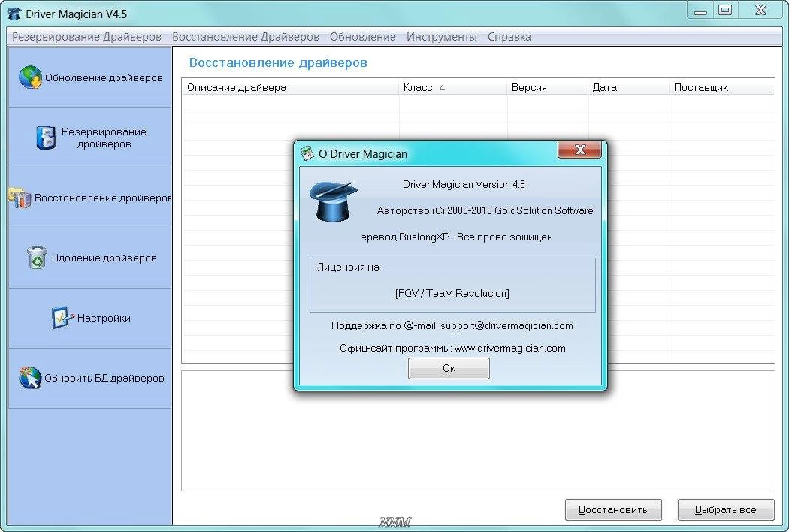The height and width of the screenshot is (532, 789).
Task: Open the Инструменты menu
Action: pyautogui.click(x=442, y=37)
